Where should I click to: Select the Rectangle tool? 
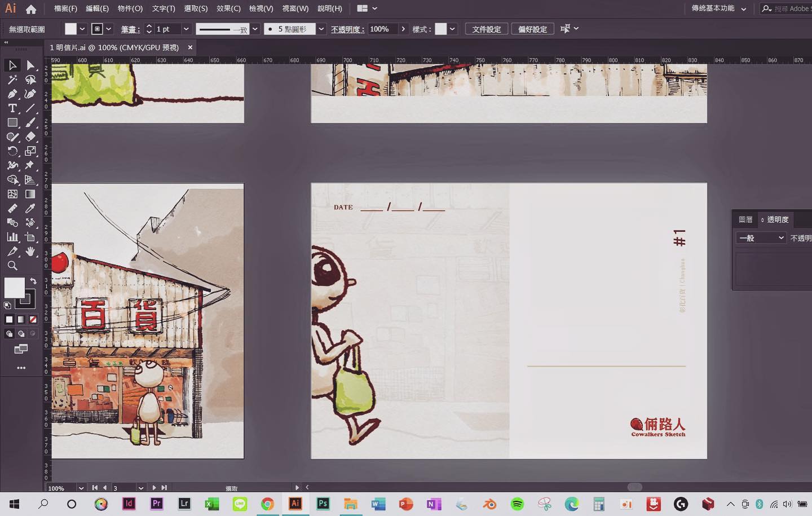pyautogui.click(x=12, y=122)
